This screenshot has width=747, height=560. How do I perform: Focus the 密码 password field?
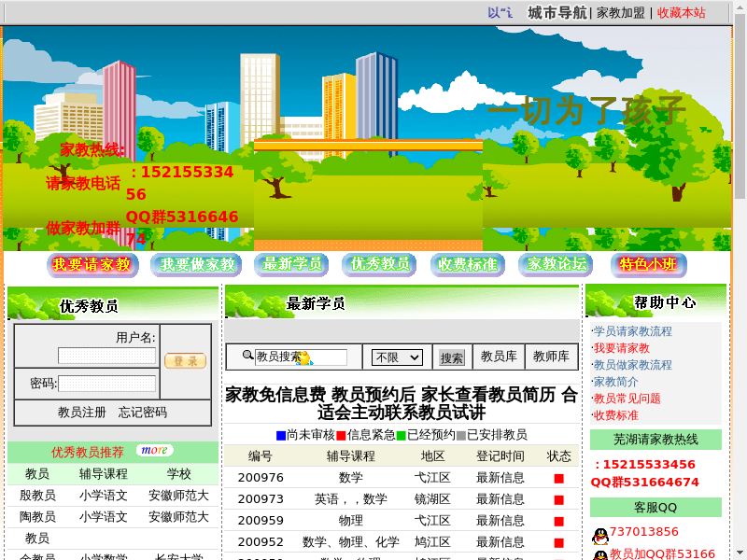click(106, 384)
